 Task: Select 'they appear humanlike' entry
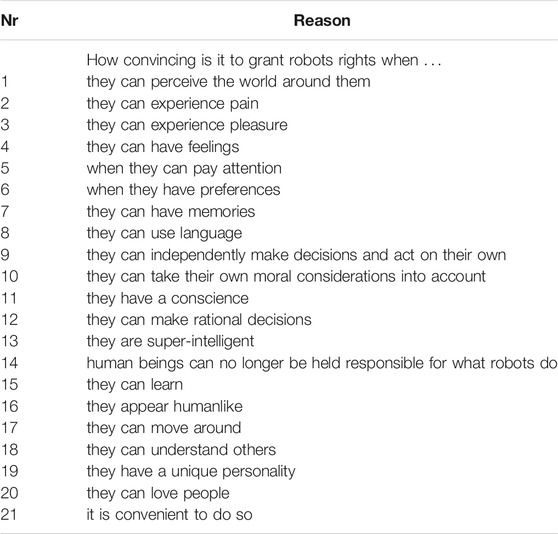(165, 407)
